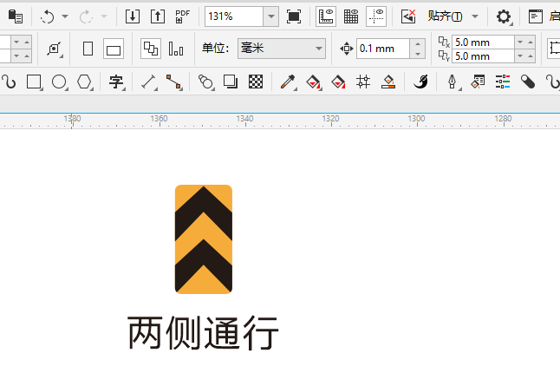Publish to PDF icon
The height and width of the screenshot is (392, 560).
click(183, 16)
